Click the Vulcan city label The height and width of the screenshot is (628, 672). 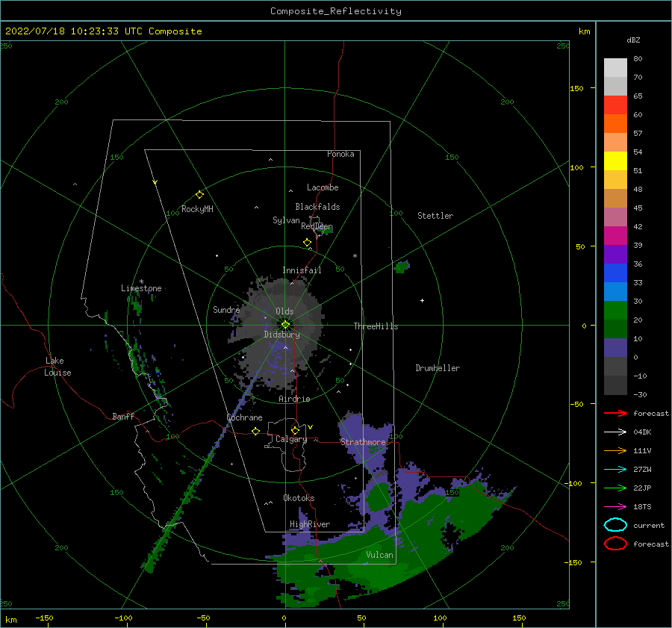[379, 555]
